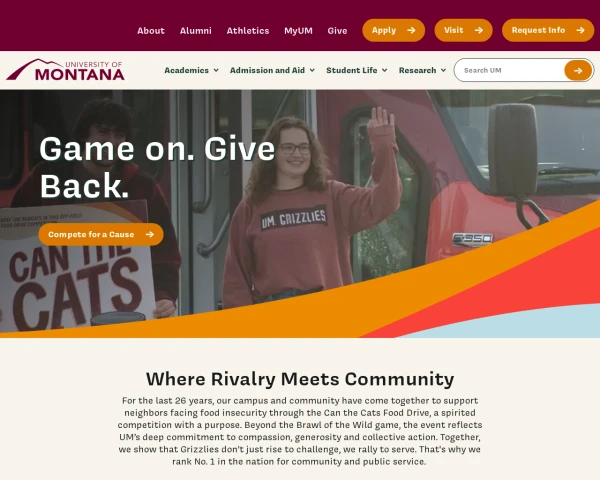Expand the Student Life chevron
Viewport: 600px width, 480px height.
click(x=385, y=70)
